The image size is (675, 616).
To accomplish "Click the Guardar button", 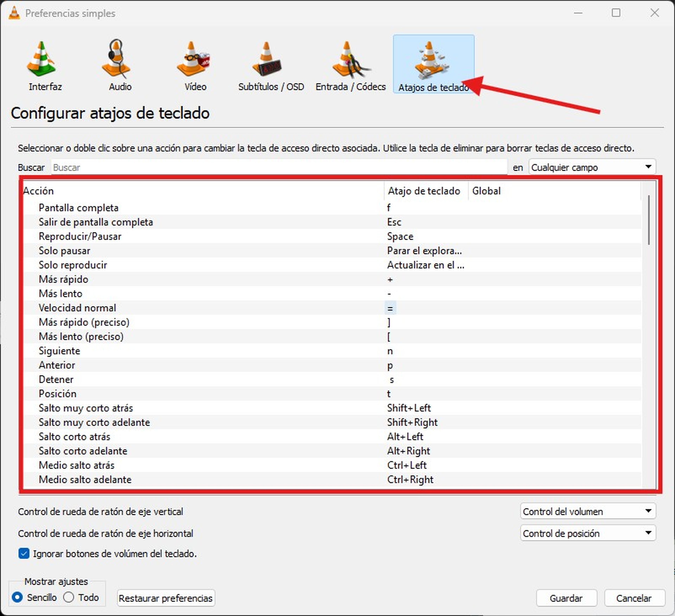I will [566, 598].
